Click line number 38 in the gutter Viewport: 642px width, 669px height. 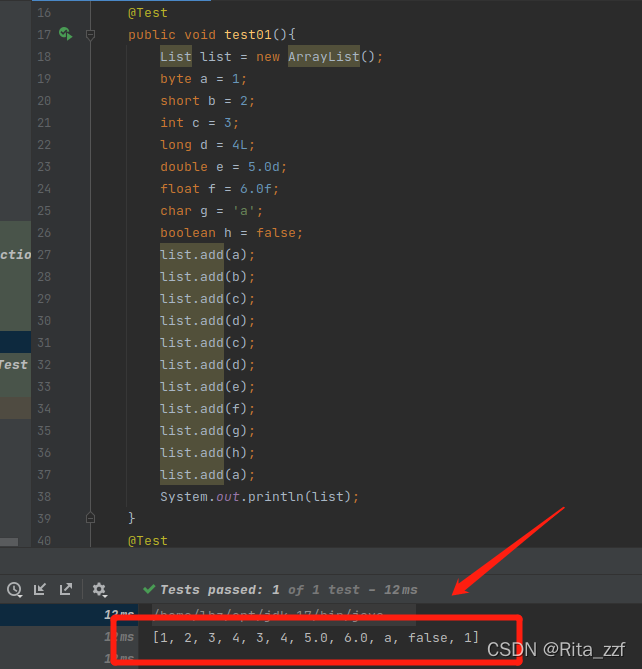click(44, 497)
